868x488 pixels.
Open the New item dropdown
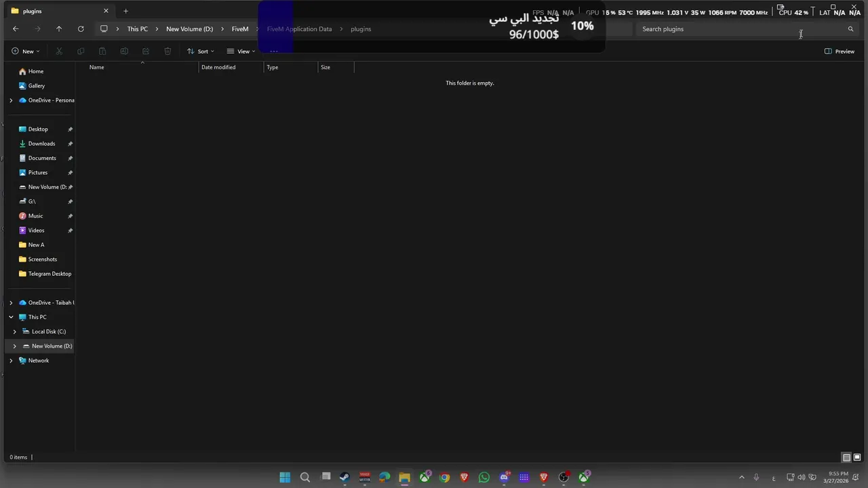click(26, 52)
